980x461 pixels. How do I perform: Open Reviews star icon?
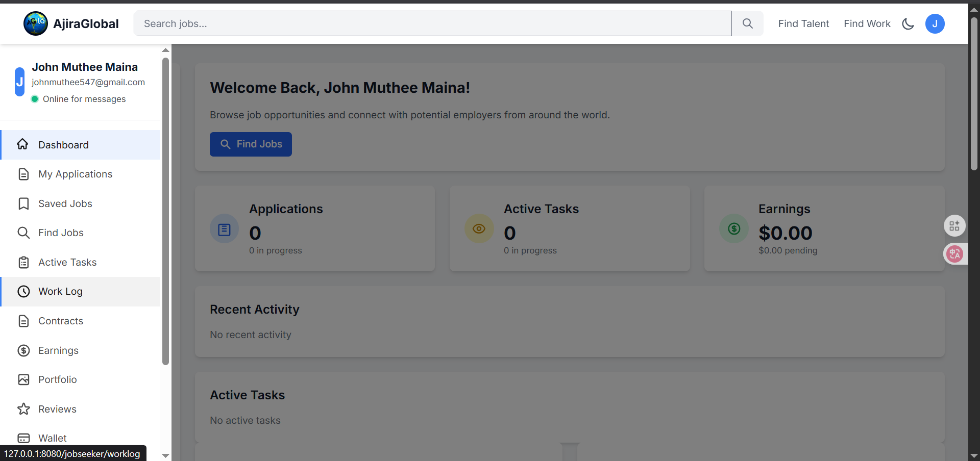23,409
